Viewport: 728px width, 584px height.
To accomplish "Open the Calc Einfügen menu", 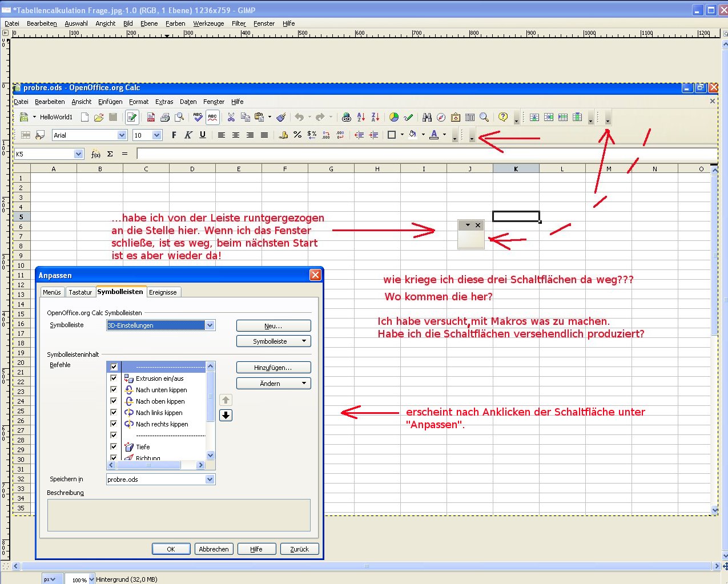I will (110, 102).
